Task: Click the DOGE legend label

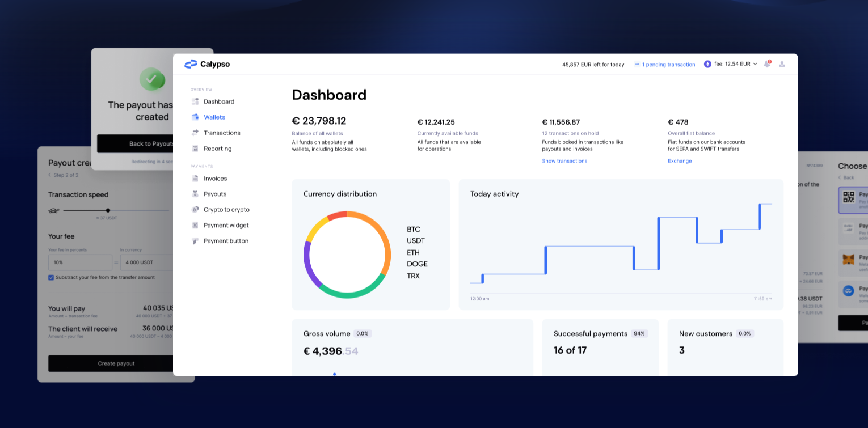Action: coord(417,264)
